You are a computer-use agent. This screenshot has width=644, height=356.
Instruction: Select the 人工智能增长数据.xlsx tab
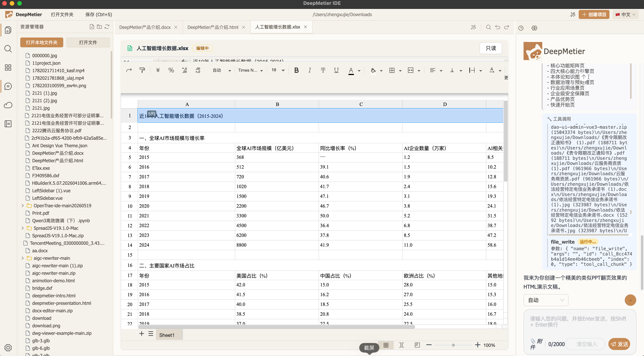coord(278,27)
